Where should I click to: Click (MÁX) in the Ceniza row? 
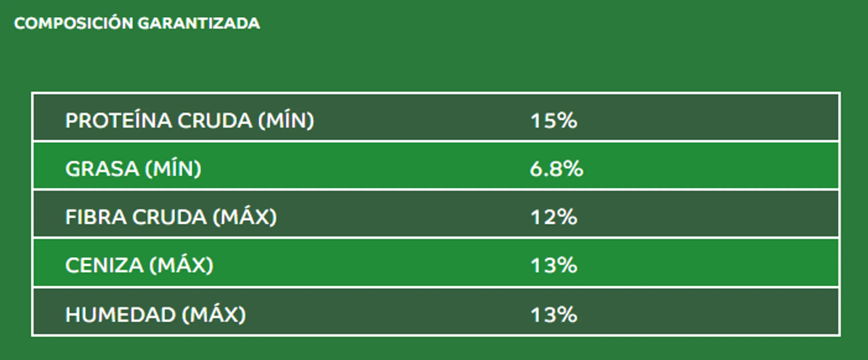(181, 265)
